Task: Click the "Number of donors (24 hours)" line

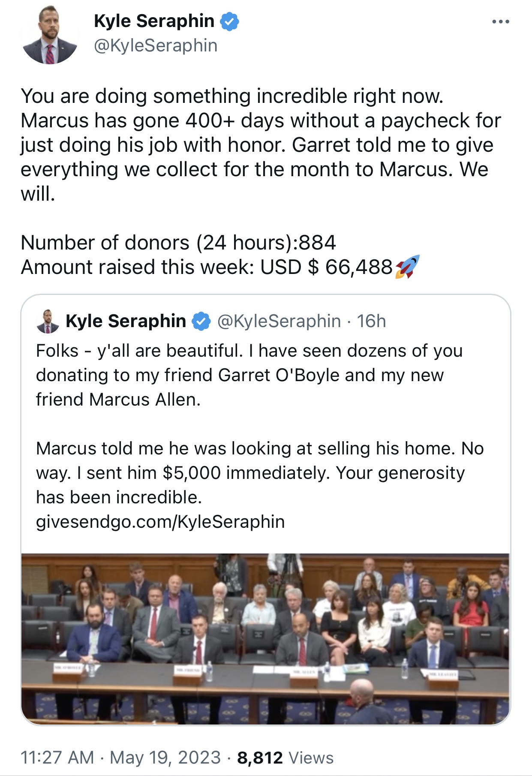Action: pos(178,243)
